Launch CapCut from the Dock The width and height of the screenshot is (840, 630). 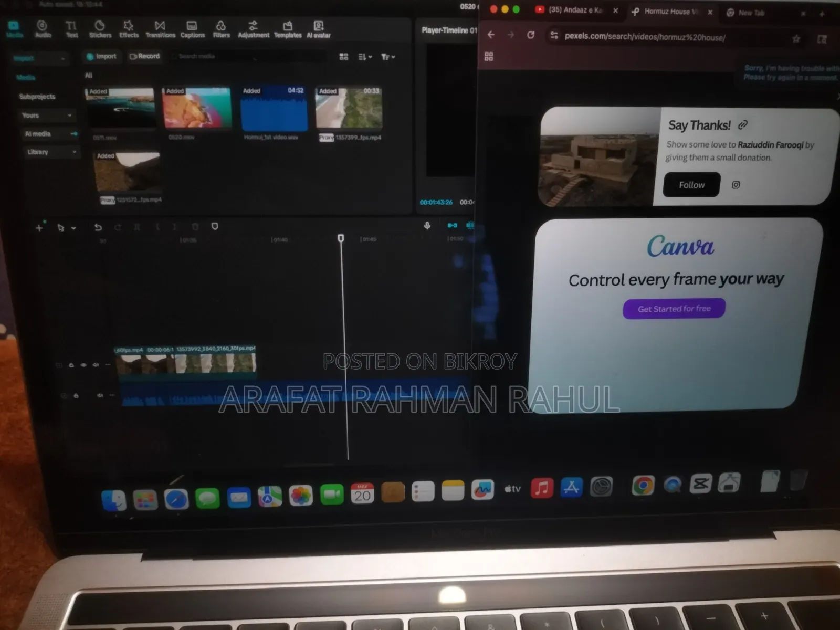pos(701,484)
